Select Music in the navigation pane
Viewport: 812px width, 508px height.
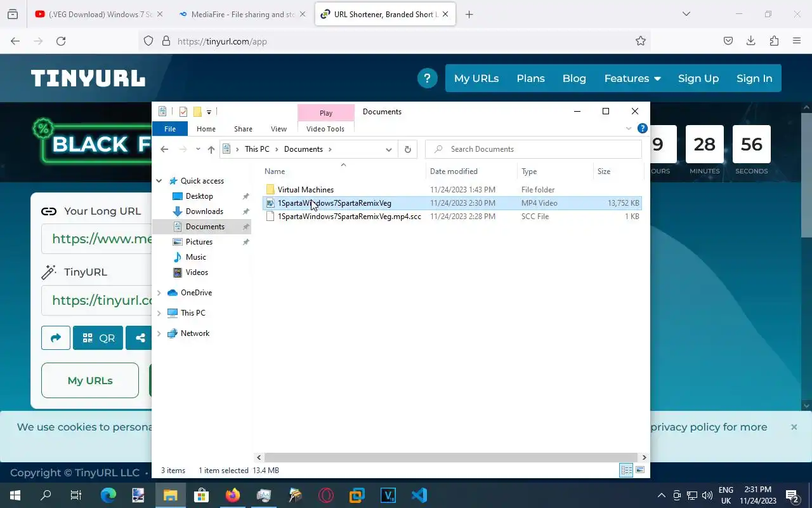click(195, 257)
